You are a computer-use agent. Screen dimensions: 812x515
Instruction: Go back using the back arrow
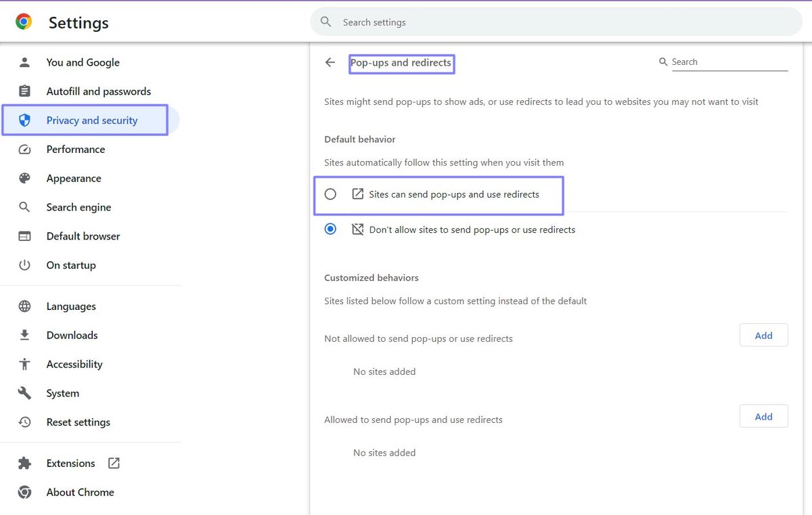pos(330,62)
